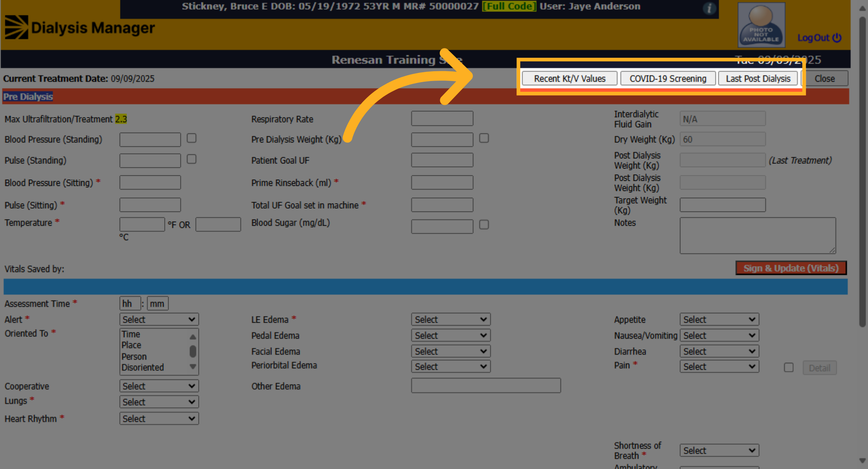This screenshot has width=868, height=469.
Task: Click the patient photo placeholder thumbnail
Action: [x=761, y=25]
